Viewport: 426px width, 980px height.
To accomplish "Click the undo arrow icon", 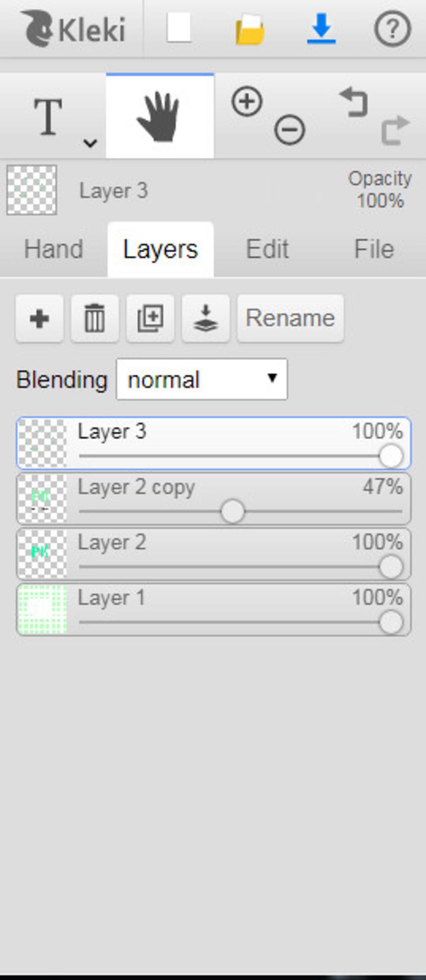I will [354, 101].
